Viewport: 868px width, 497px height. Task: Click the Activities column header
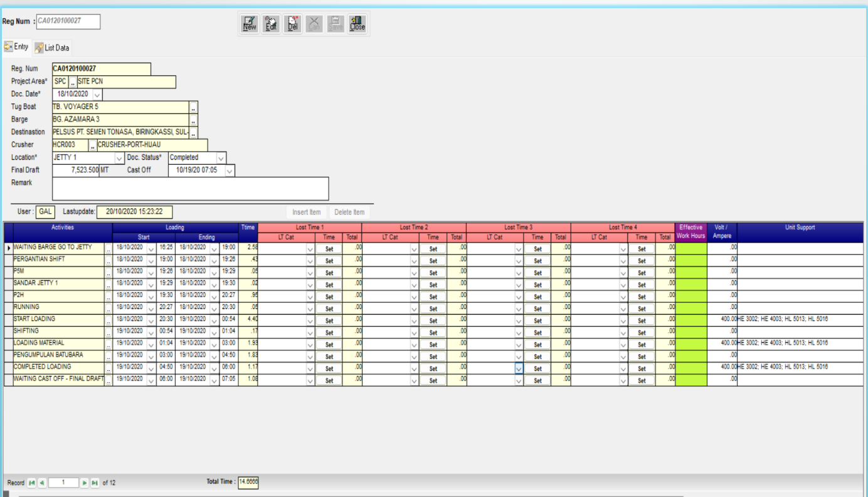pos(63,232)
